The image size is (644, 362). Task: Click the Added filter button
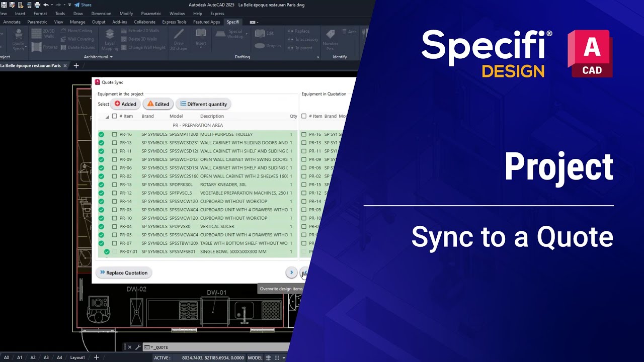click(x=125, y=104)
